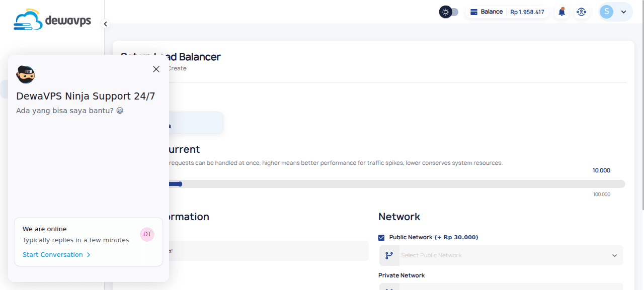Dismiss the support chat popup with X
The width and height of the screenshot is (644, 290).
(156, 69)
